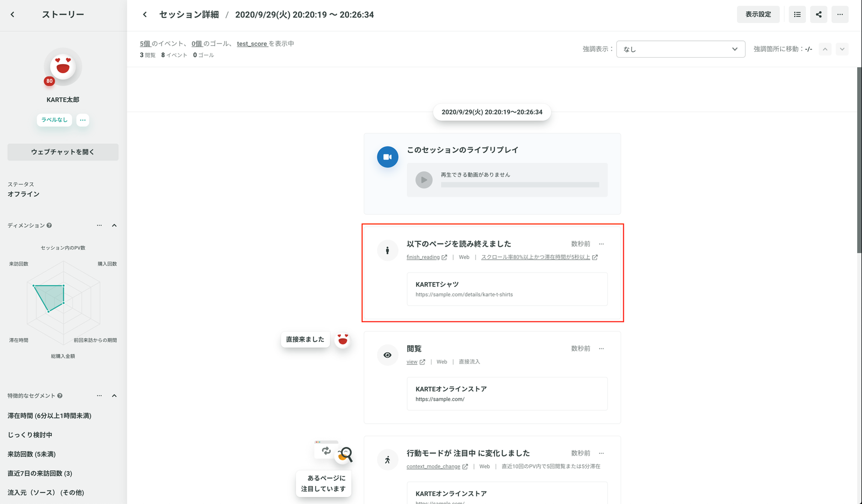Collapse the ディメンション section
Viewport: 862px width, 504px height.
(114, 226)
